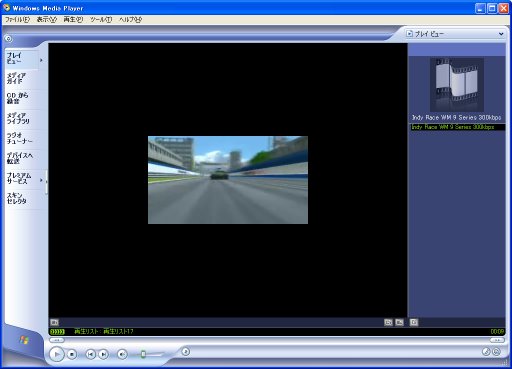Toggle the menu bar auto-hide button
Image resolution: width=512 pixels, height=369 pixels.
pyautogui.click(x=9, y=39)
